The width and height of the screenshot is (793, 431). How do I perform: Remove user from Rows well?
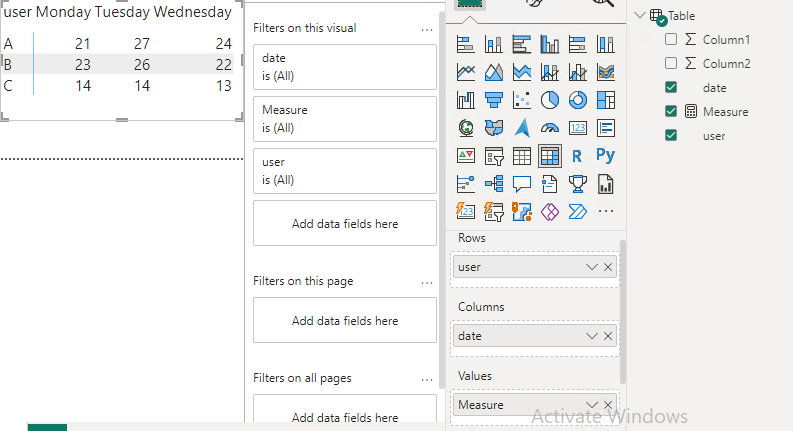pos(608,267)
